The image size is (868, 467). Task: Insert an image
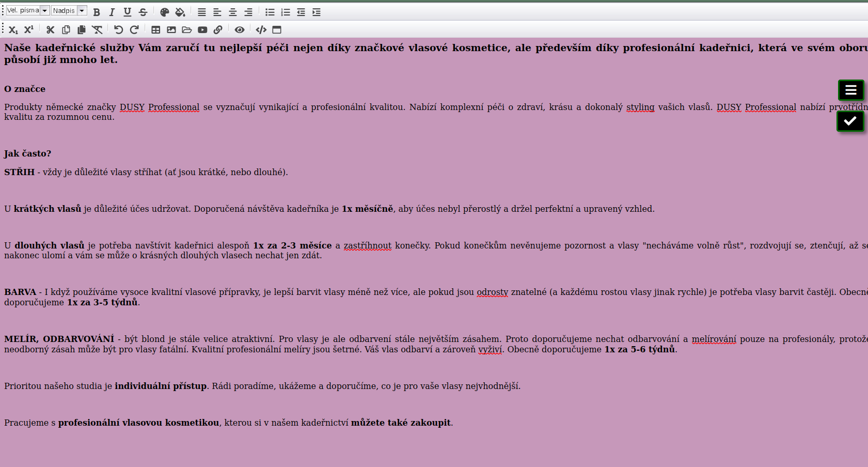point(171,30)
